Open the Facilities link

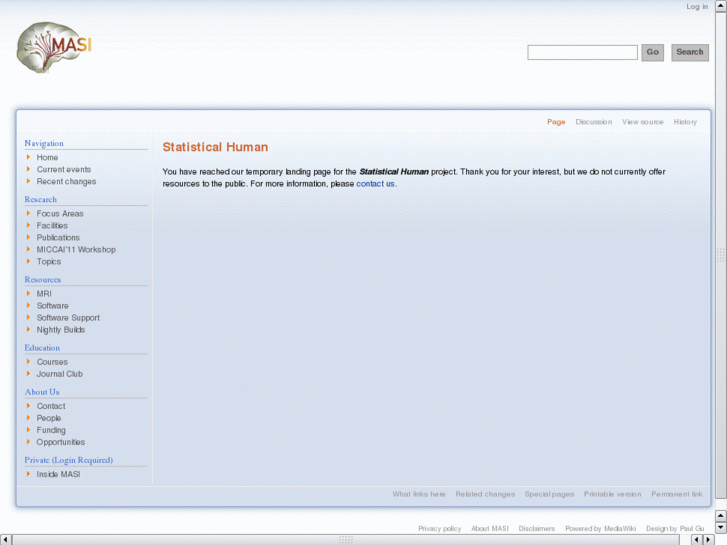(52, 225)
